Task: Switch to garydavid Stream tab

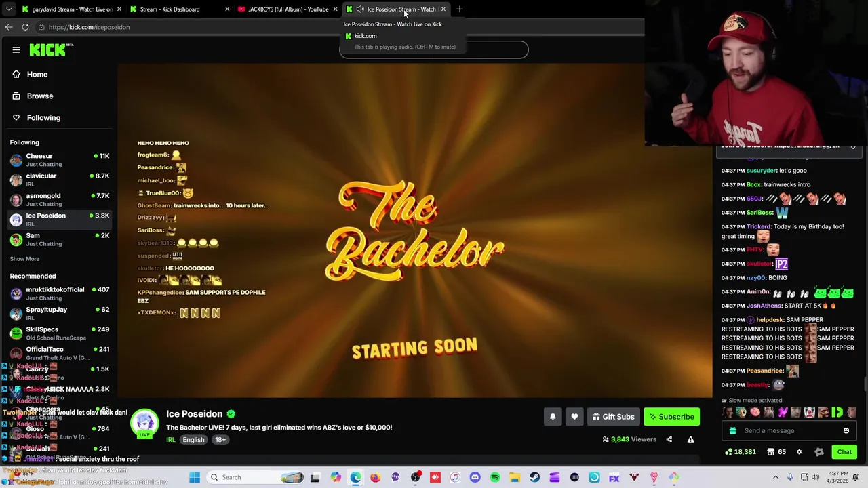Action: point(71,9)
